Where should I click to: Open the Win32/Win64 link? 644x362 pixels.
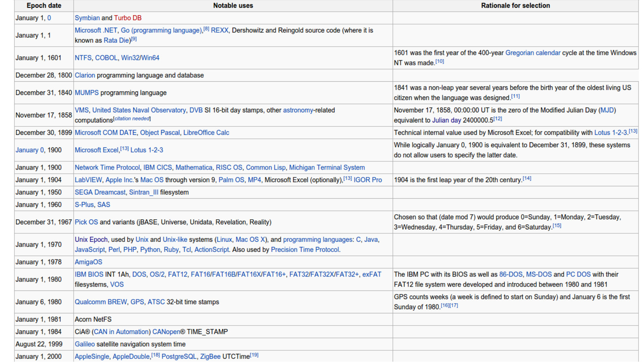coord(140,58)
